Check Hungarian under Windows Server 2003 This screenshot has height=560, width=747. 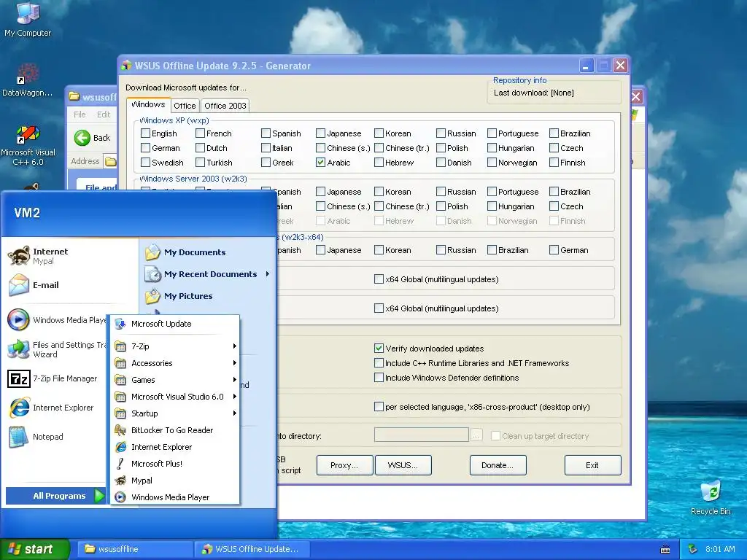click(492, 206)
